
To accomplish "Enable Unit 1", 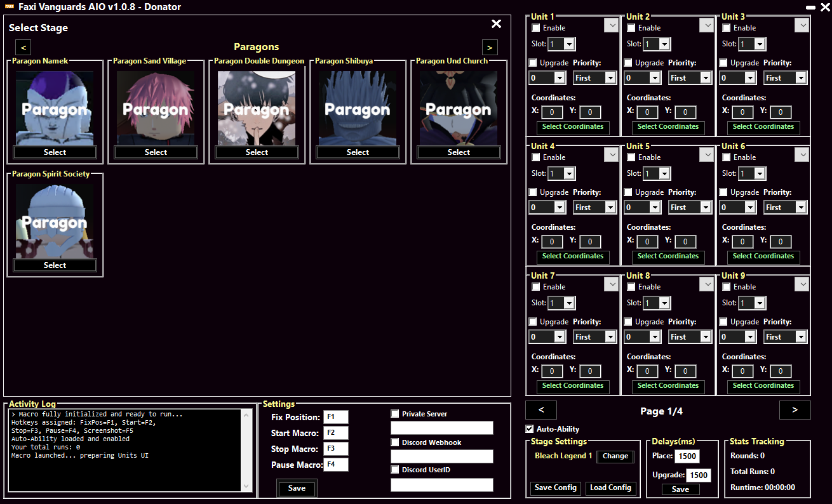I will pyautogui.click(x=536, y=28).
